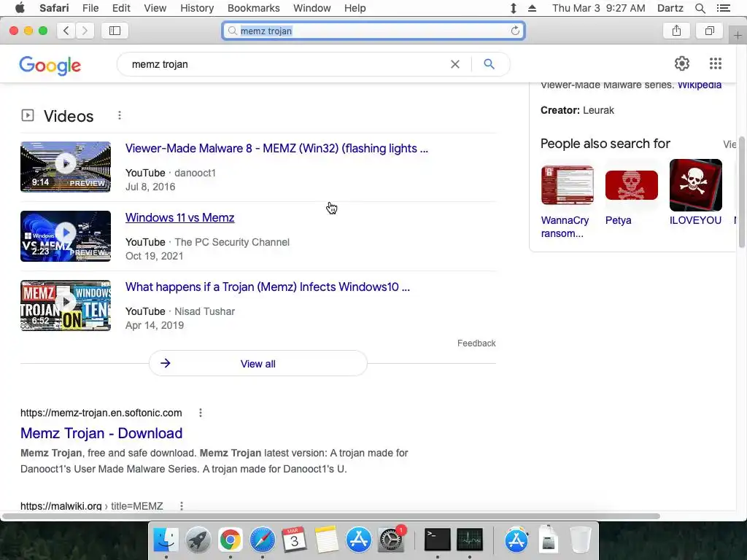Open options menu for the softonic.com result
Image resolution: width=747 pixels, height=560 pixels.
click(x=201, y=413)
